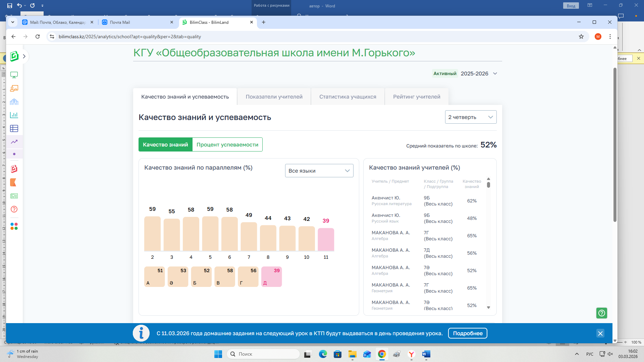The image size is (644, 362).
Task: Expand the sidebar with the chevron arrow
Action: [x=24, y=56]
